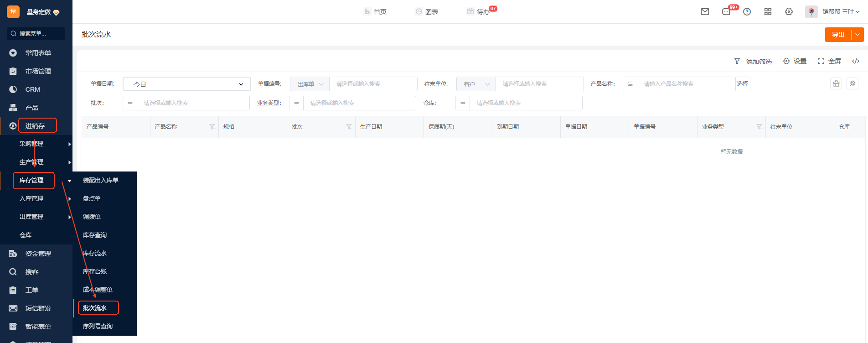Click the 进销存 sidebar item
Screen dimensions: 868x343
[35, 126]
